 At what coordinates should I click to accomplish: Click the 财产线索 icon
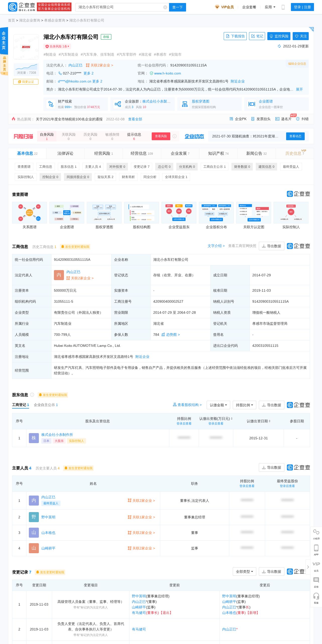pos(51,104)
